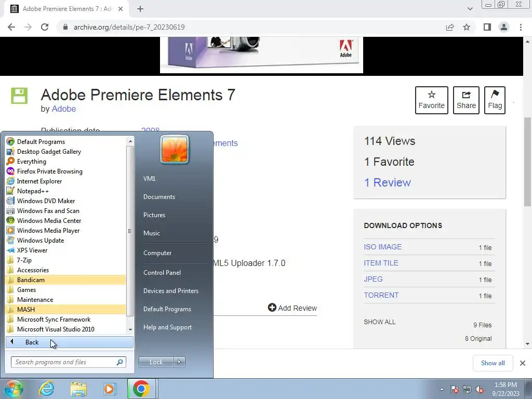Open the ITEM TILE download
The image size is (532, 399).
pos(381,263)
